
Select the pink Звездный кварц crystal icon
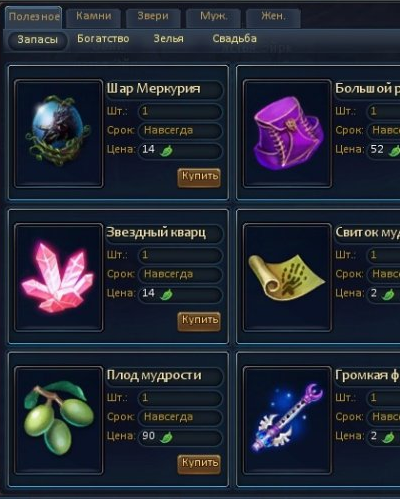[58, 277]
